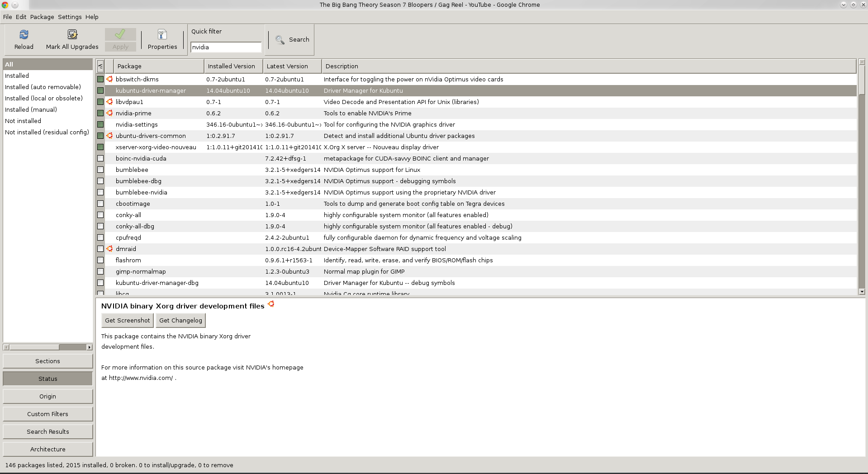This screenshot has height=474, width=868.
Task: Select Not installed (residual config) filter
Action: (x=48, y=132)
